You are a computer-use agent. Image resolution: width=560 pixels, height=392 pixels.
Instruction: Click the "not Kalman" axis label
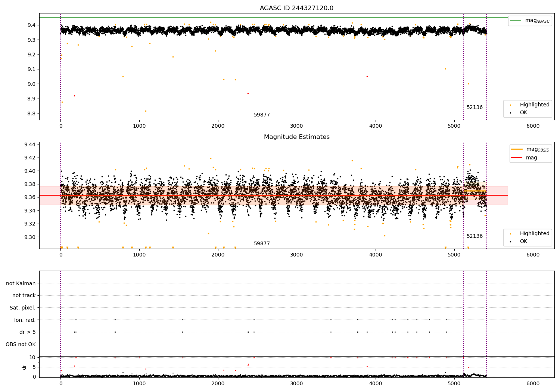click(21, 283)
